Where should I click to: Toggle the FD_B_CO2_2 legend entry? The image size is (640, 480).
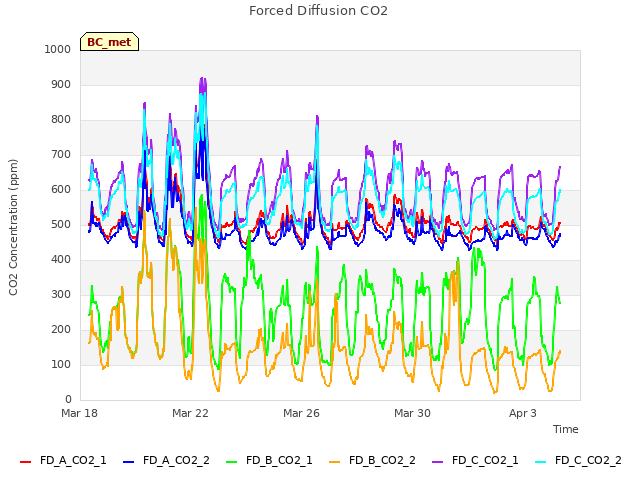pos(372,460)
